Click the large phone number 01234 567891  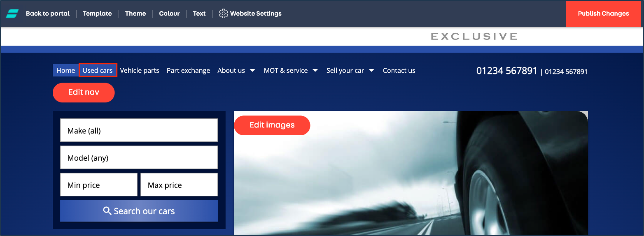tap(506, 71)
